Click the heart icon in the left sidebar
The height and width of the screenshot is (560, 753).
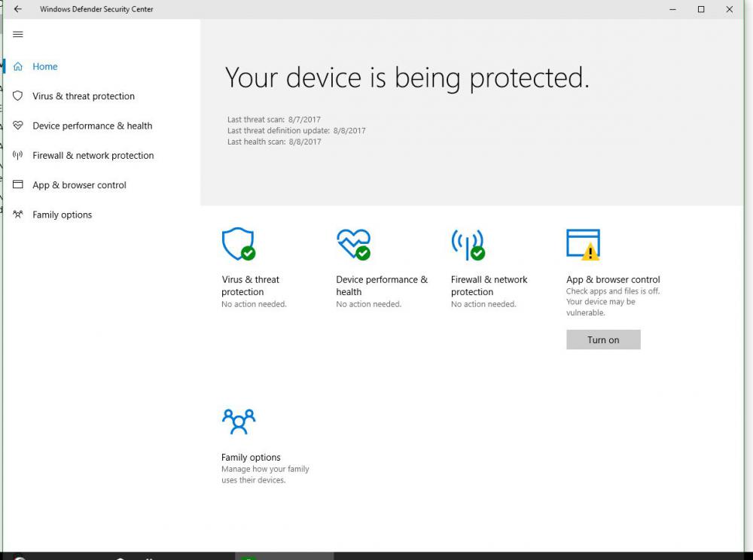pos(18,126)
